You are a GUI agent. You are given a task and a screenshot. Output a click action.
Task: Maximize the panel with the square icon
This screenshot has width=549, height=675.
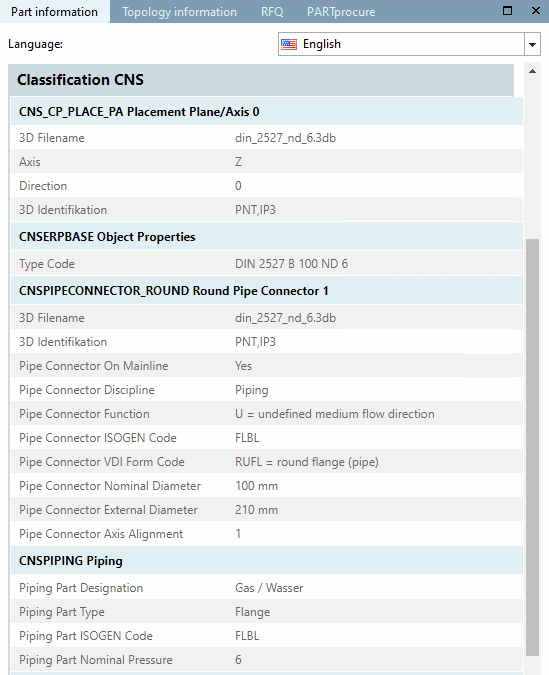508,11
